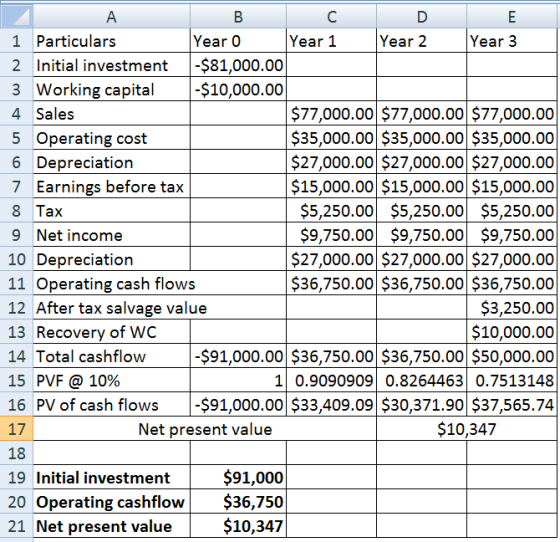Select Year 1 Depreciation in row 10
Screen dimensions: 560x542
[x=331, y=259]
